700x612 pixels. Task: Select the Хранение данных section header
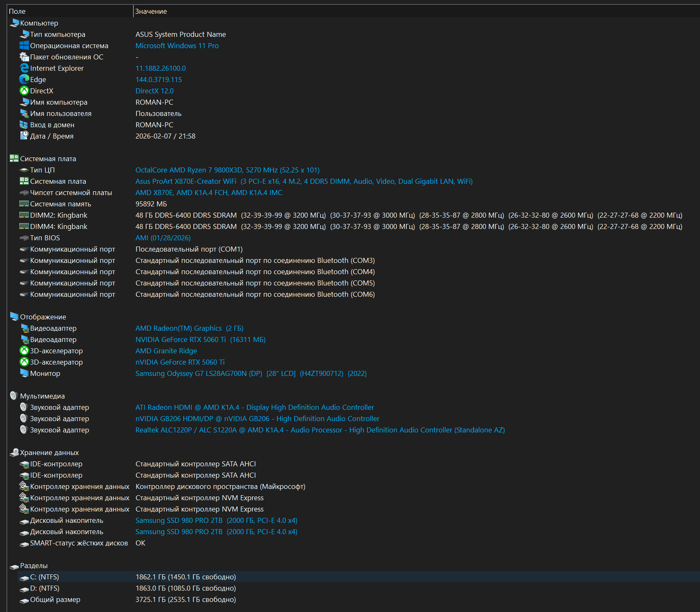click(x=49, y=453)
